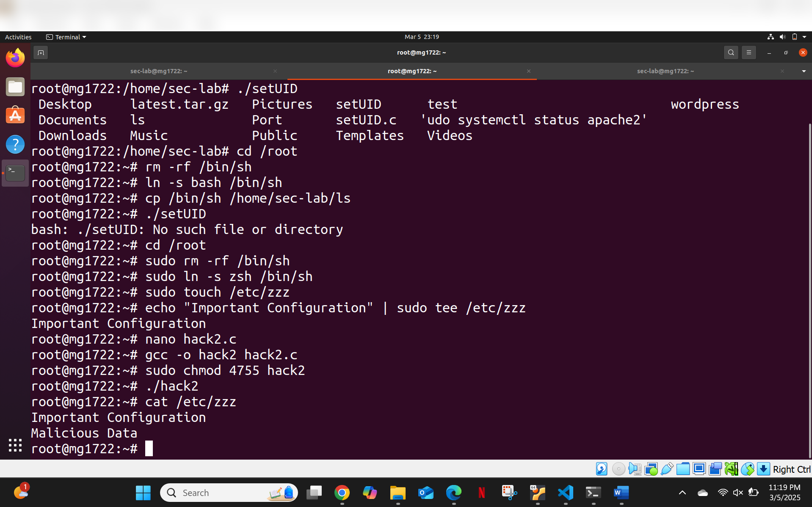Switch to first sec-lab@mg1722 tab
The height and width of the screenshot is (507, 812).
coord(159,71)
